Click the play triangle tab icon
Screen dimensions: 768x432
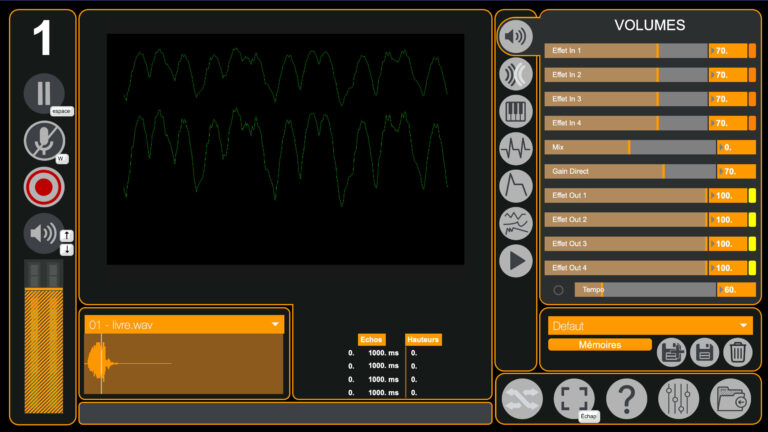(x=516, y=260)
